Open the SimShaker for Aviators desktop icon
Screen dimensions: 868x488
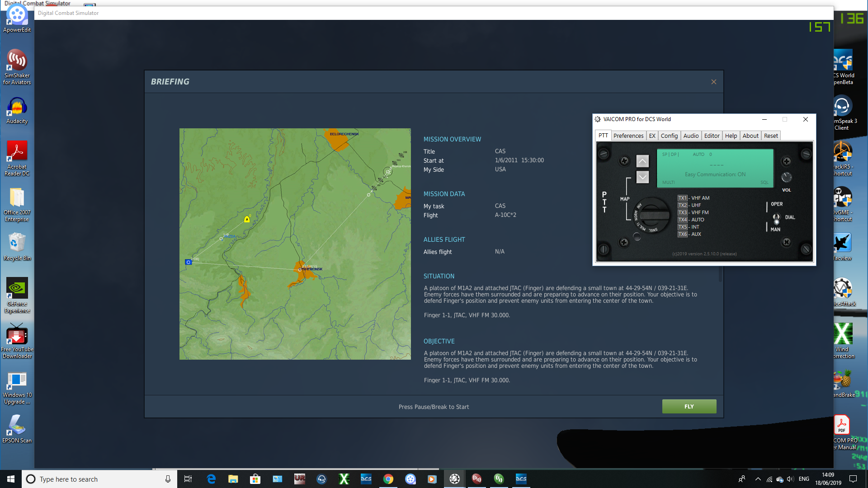coord(17,67)
